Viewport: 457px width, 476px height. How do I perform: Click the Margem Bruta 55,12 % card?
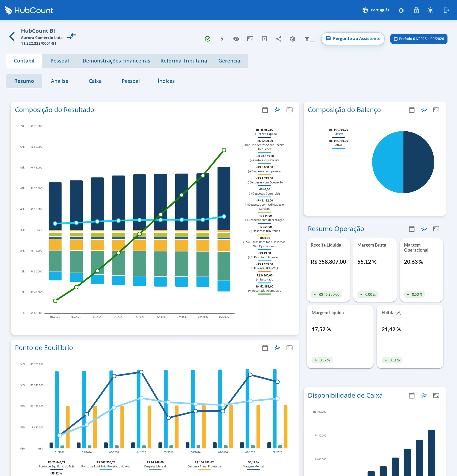tap(375, 270)
